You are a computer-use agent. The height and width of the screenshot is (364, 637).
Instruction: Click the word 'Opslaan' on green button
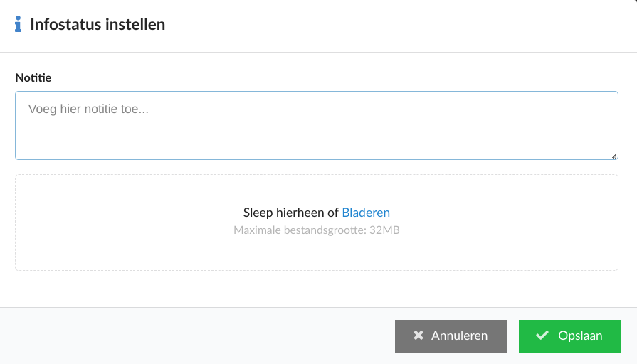click(580, 336)
